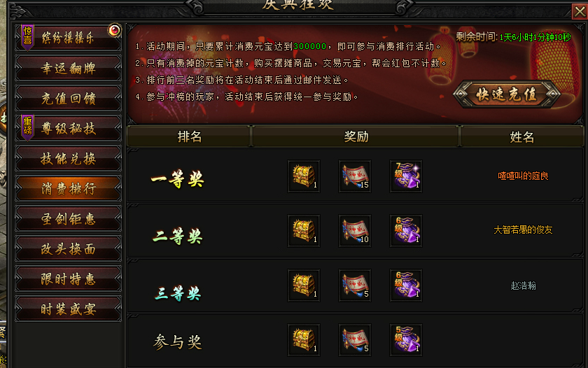
Task: Click second prize scroll reward with 10
Action: 355,231
